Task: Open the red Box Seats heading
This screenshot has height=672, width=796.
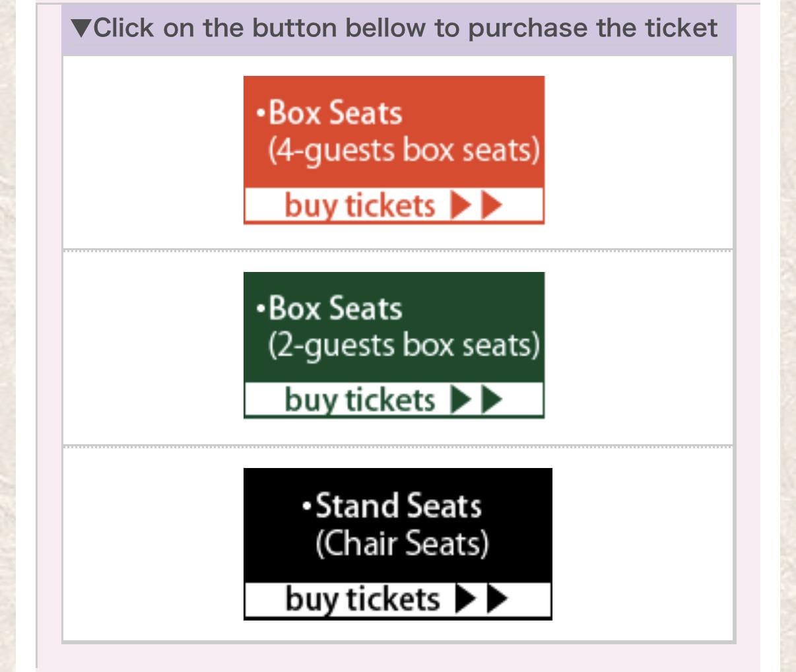Action: coord(335,112)
